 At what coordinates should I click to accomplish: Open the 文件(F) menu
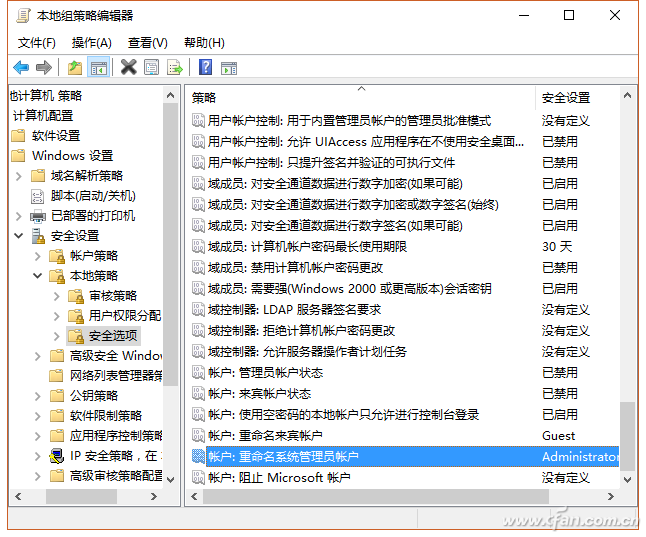point(37,42)
